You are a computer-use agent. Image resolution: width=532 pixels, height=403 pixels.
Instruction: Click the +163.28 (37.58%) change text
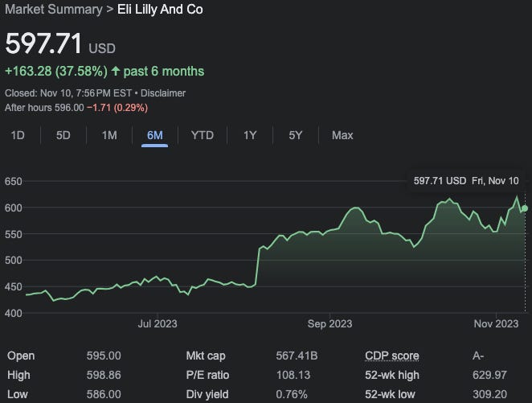56,72
